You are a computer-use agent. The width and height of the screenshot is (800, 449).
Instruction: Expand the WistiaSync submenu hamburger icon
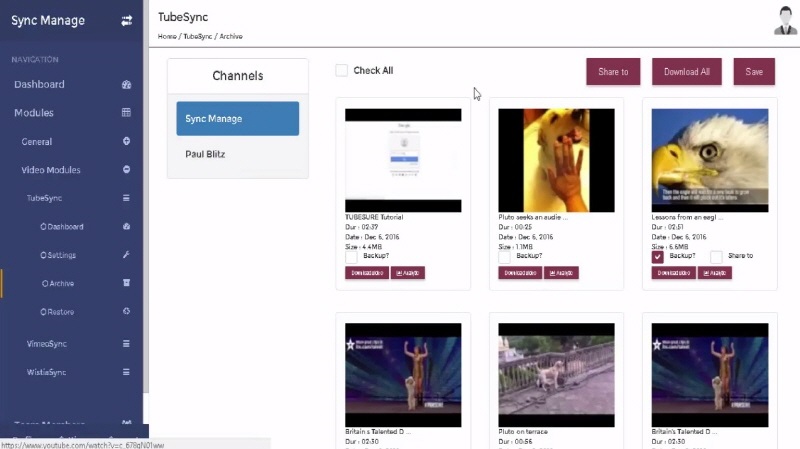coord(126,372)
